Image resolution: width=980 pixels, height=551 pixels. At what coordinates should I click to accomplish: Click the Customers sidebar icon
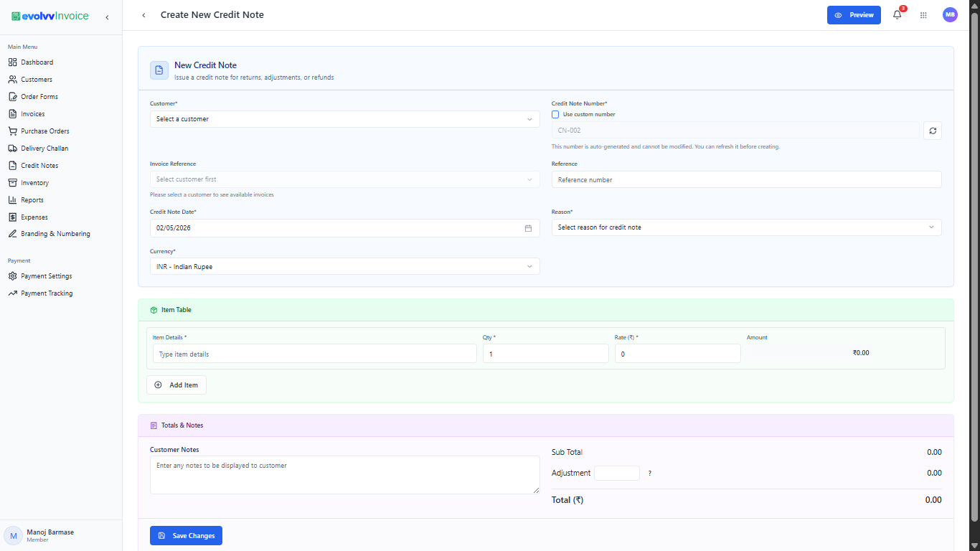[13, 80]
